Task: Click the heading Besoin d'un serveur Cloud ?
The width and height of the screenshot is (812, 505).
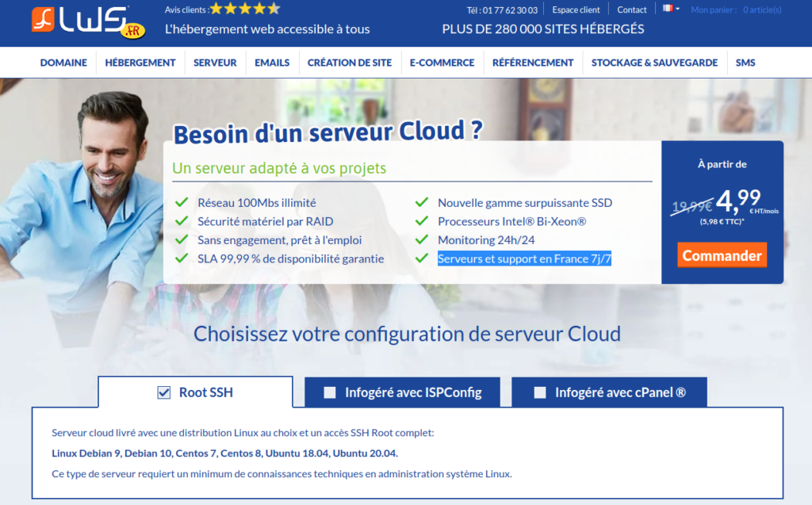Action: (327, 132)
